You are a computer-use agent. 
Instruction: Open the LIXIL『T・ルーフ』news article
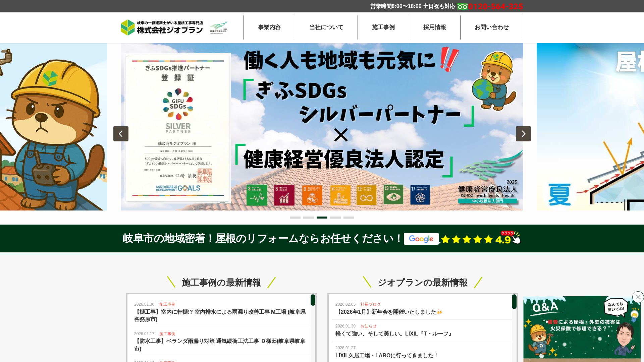click(x=392, y=334)
